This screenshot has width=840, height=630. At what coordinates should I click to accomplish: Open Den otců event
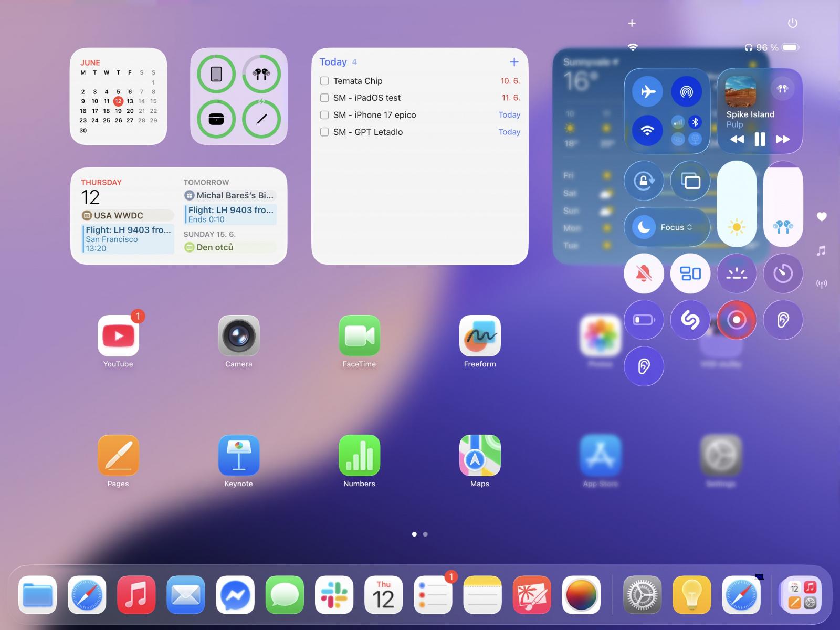coord(230,247)
